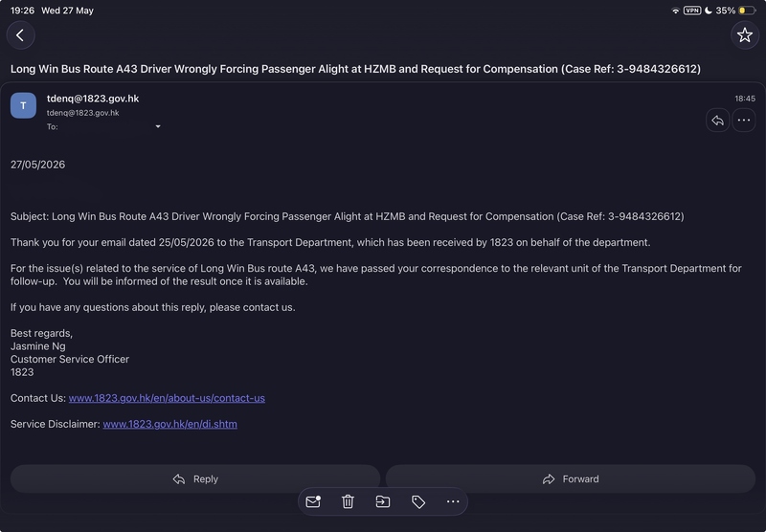Click the Wi-Fi status icon
This screenshot has width=766, height=532.
(x=675, y=11)
